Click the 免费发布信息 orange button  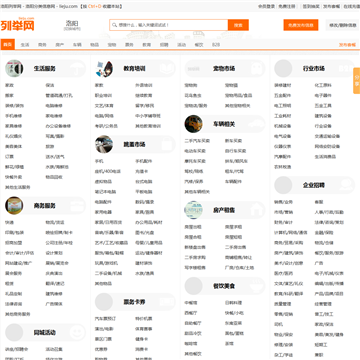pyautogui.click(x=301, y=25)
